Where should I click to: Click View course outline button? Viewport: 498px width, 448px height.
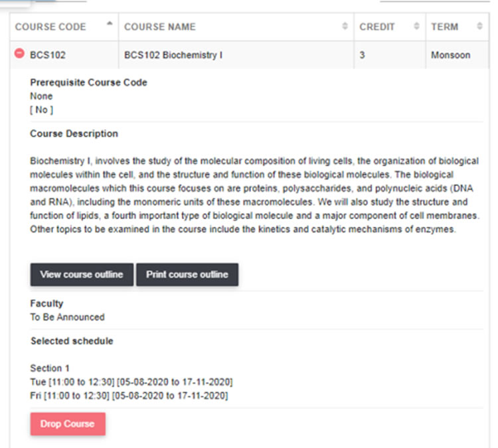(82, 274)
